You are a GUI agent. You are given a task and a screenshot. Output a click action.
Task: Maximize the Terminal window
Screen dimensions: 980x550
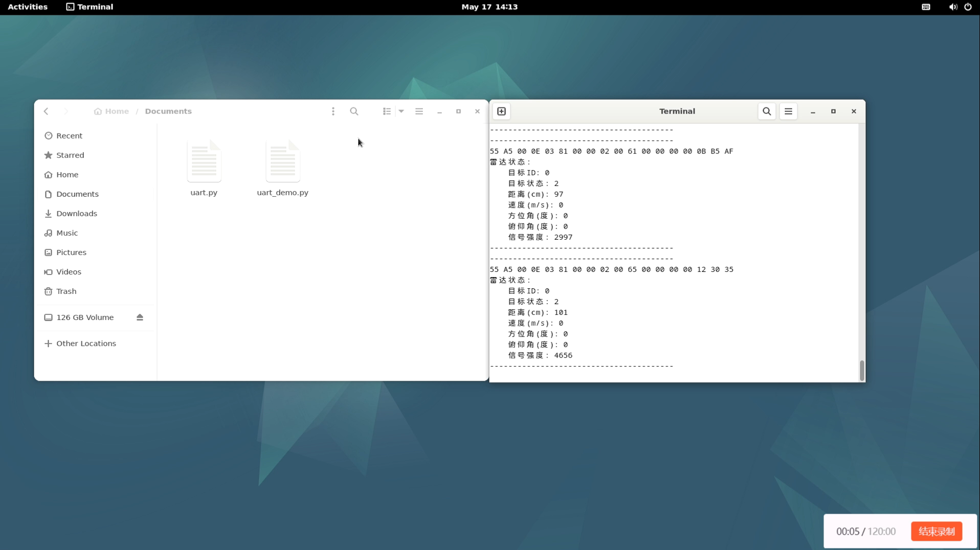pyautogui.click(x=833, y=111)
